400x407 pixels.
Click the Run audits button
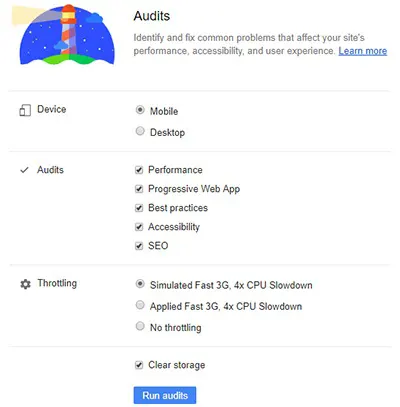(165, 395)
